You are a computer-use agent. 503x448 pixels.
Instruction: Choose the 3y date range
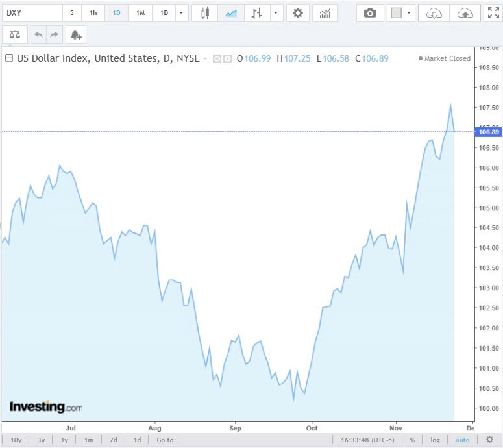pos(41,440)
